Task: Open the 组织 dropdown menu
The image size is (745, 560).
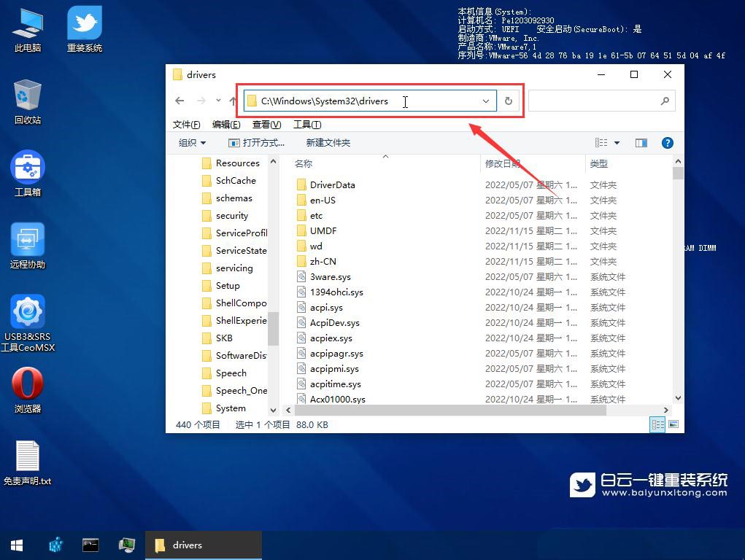Action: 192,143
